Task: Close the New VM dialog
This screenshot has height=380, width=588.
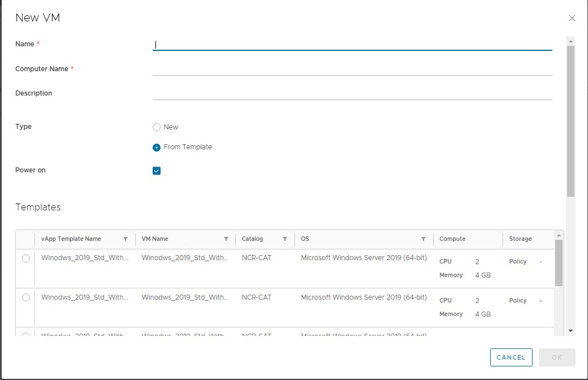Action: (572, 18)
